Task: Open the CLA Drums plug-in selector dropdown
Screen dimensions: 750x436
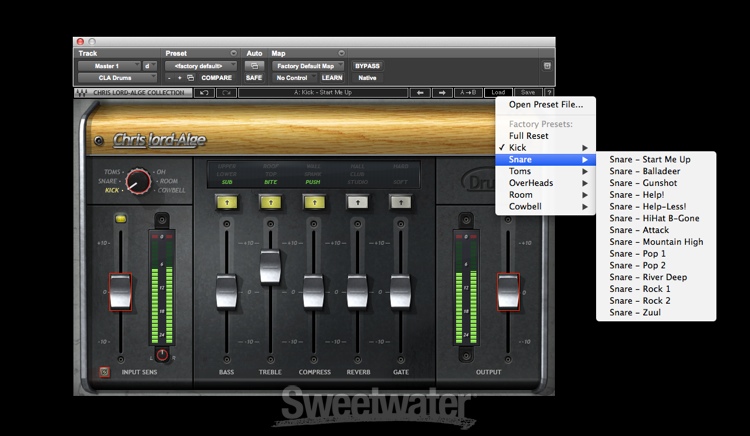Action: coord(117,78)
